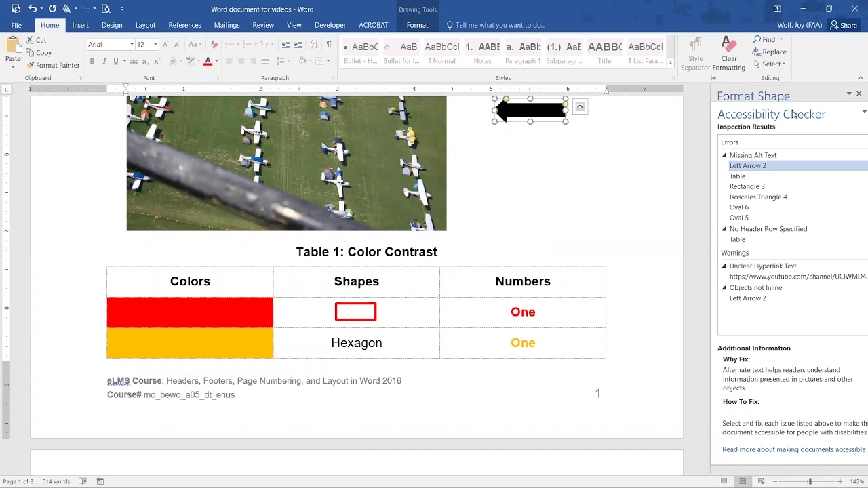
Task: Click the Format Painter brush
Action: tap(53, 65)
